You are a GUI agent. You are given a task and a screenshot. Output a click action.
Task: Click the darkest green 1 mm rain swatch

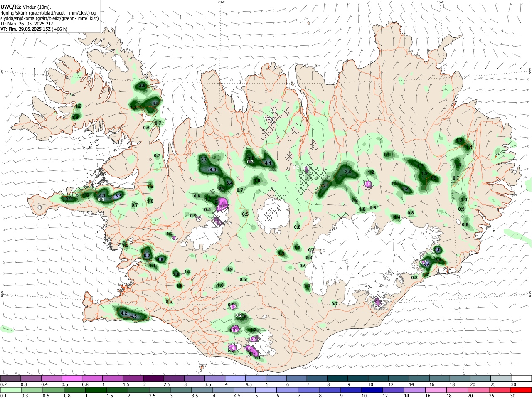coord(96,390)
